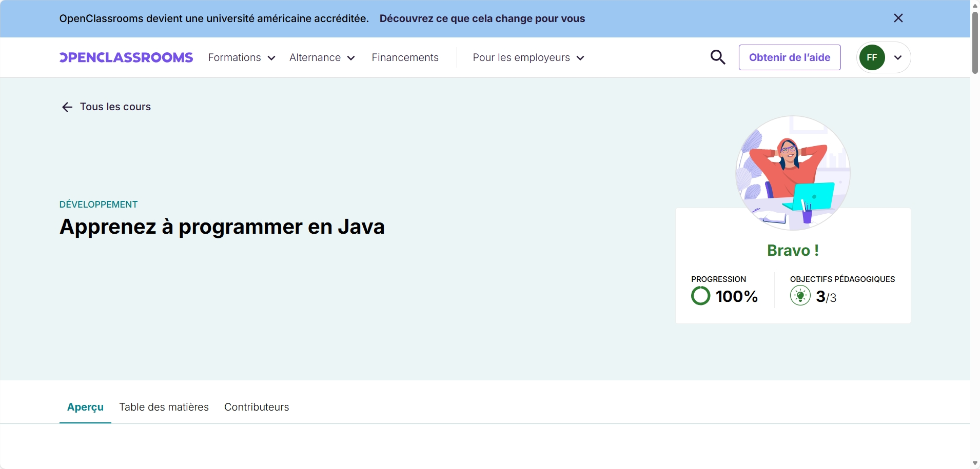Click the 3/3 objectives count
Screen dimensions: 980x469
[826, 297]
